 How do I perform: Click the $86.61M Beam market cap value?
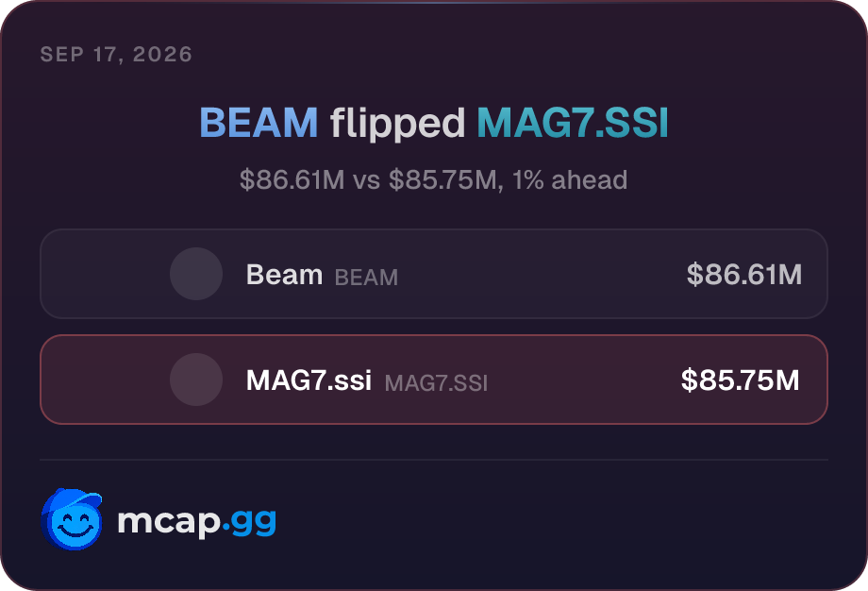pyautogui.click(x=744, y=274)
